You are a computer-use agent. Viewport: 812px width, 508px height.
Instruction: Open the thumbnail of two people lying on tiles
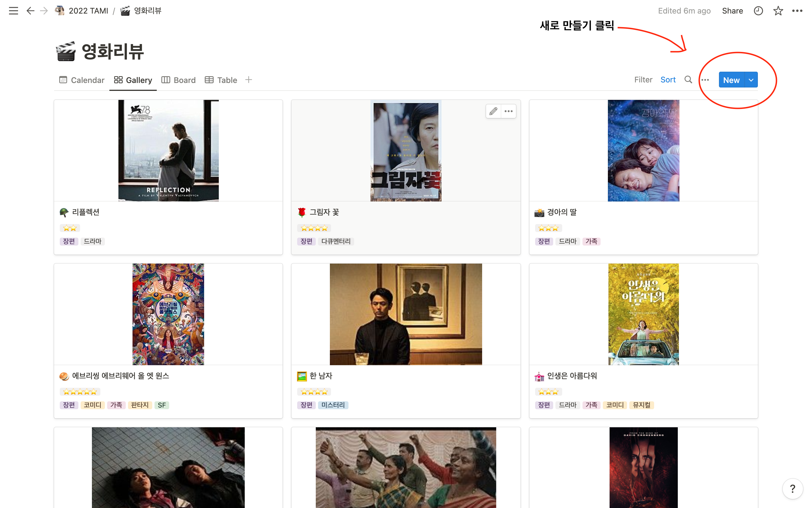tap(168, 467)
